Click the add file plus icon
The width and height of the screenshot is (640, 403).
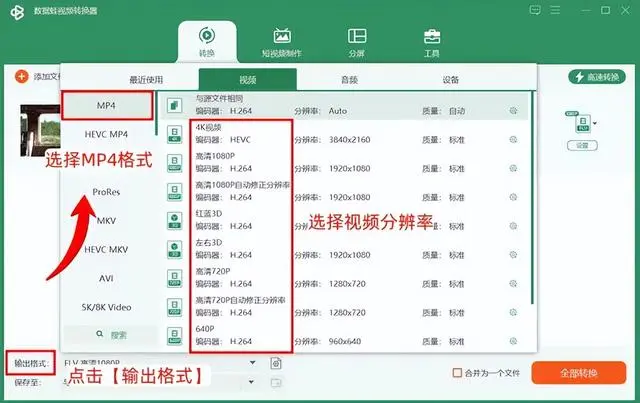pyautogui.click(x=21, y=76)
